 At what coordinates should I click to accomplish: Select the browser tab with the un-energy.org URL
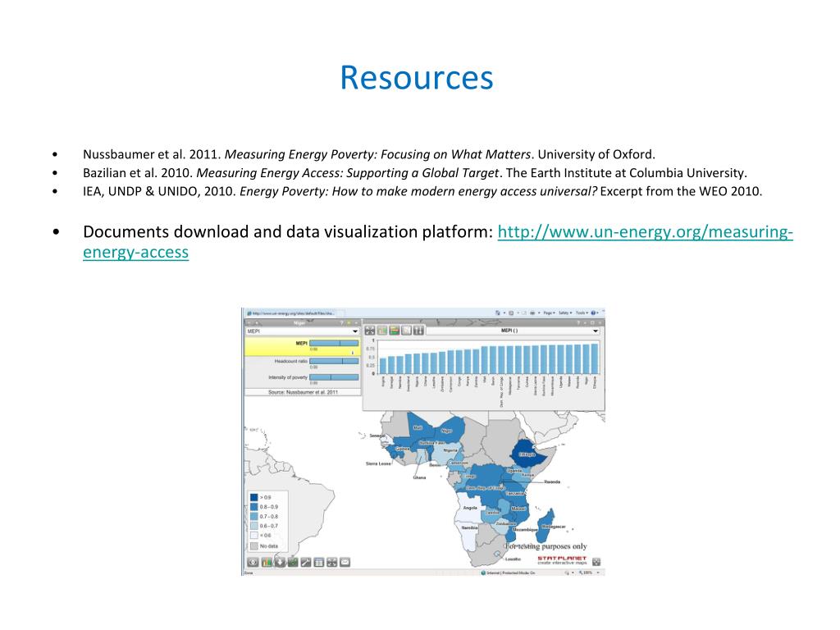point(294,313)
